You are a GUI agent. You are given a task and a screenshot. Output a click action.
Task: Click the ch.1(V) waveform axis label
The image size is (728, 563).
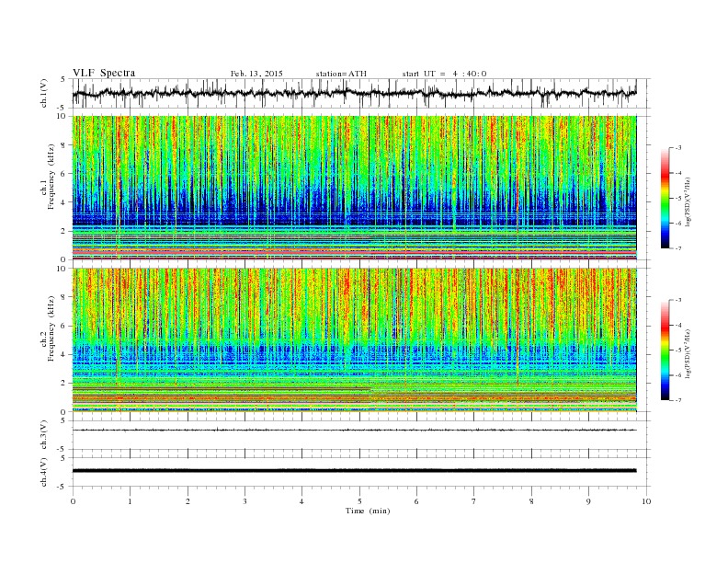[x=44, y=93]
